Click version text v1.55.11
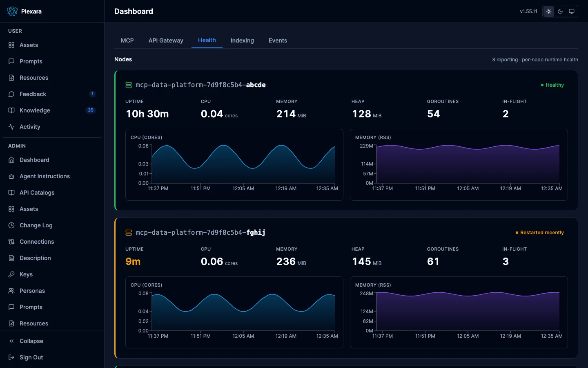Image resolution: width=588 pixels, height=368 pixels. pyautogui.click(x=528, y=11)
